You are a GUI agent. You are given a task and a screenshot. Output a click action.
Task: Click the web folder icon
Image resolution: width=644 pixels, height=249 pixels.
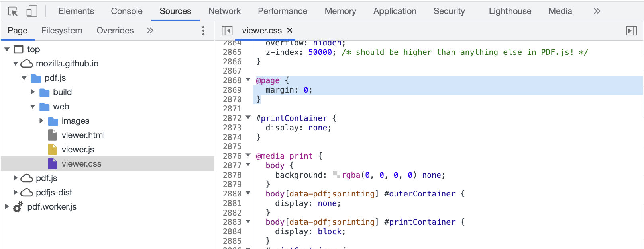[45, 107]
